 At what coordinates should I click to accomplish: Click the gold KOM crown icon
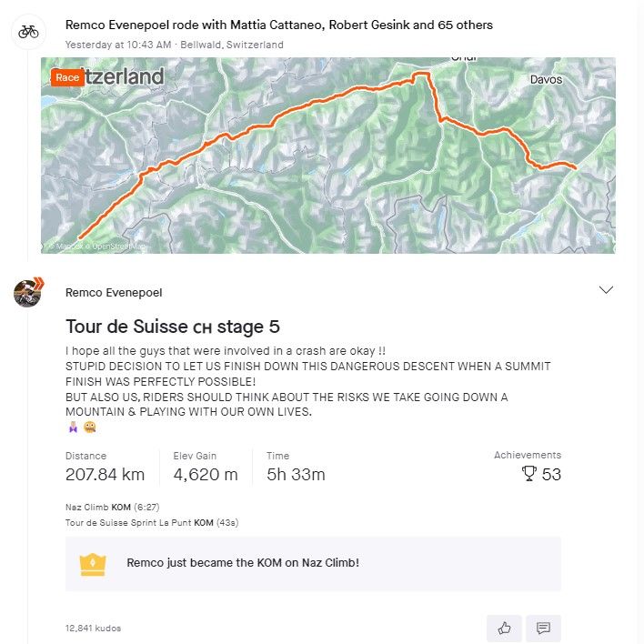(x=93, y=563)
